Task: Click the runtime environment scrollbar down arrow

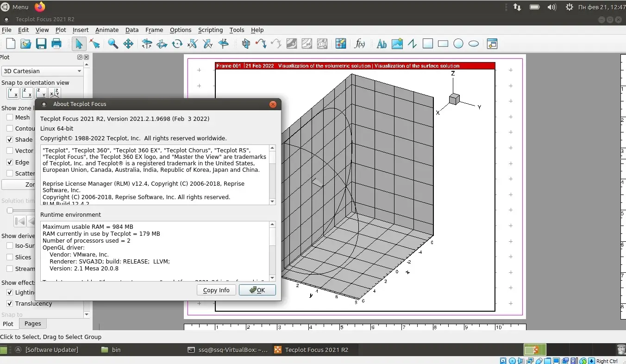Action: [272, 278]
